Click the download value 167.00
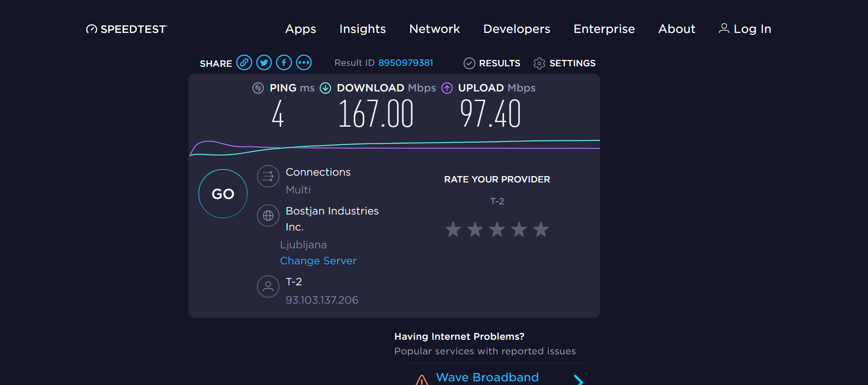 pyautogui.click(x=375, y=114)
